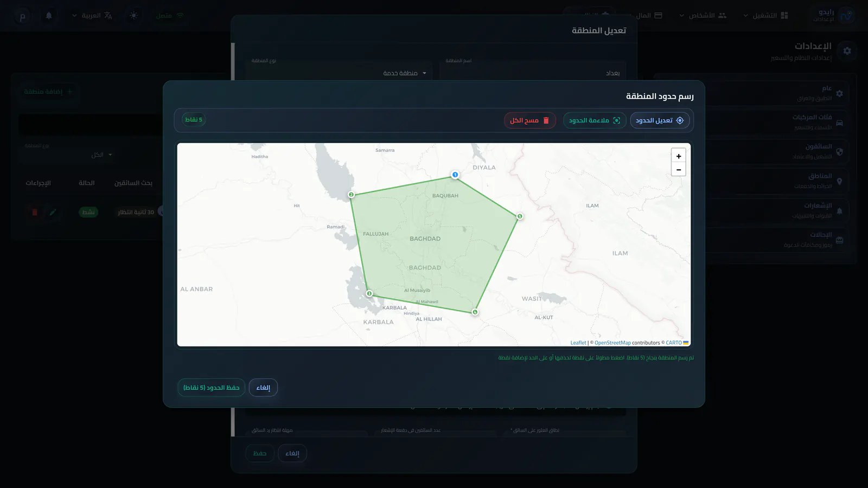
Task: Open zone type dropdown (منطقة خدمة)
Action: pos(340,73)
